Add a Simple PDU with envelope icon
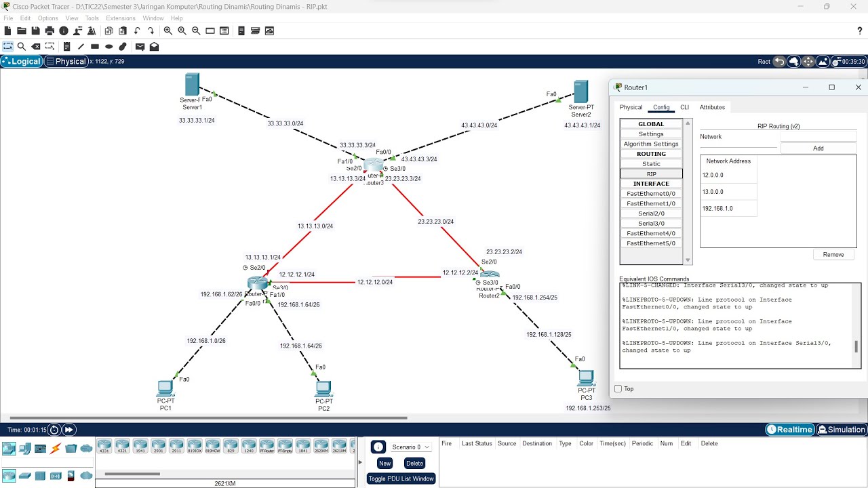This screenshot has height=488, width=868. pos(140,47)
